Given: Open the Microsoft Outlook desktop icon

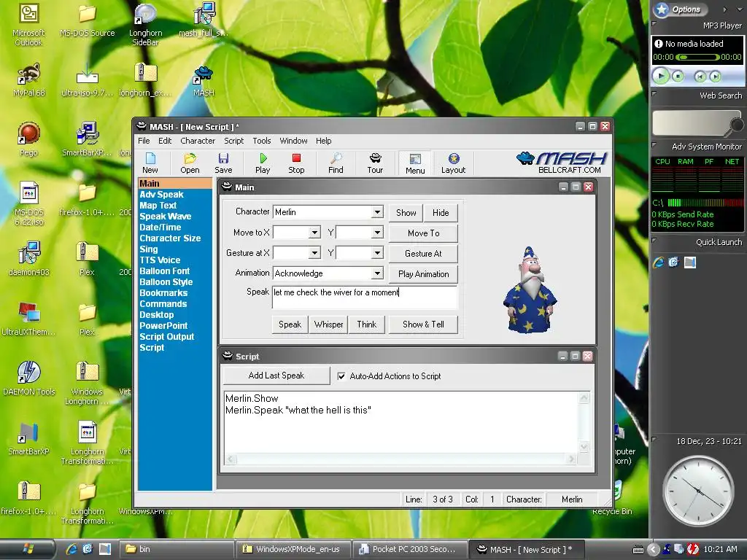Looking at the screenshot, I should coord(28,24).
